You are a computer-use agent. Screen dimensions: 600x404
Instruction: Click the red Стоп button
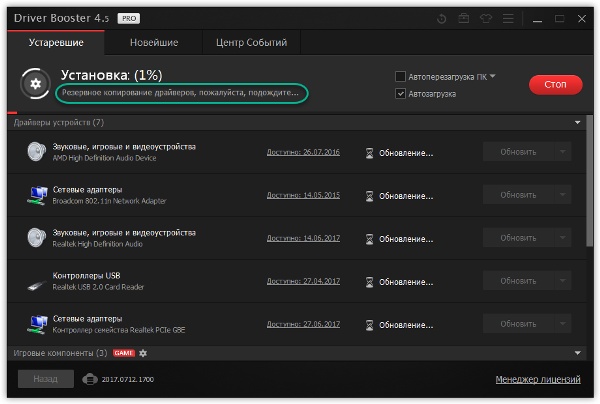tap(556, 84)
